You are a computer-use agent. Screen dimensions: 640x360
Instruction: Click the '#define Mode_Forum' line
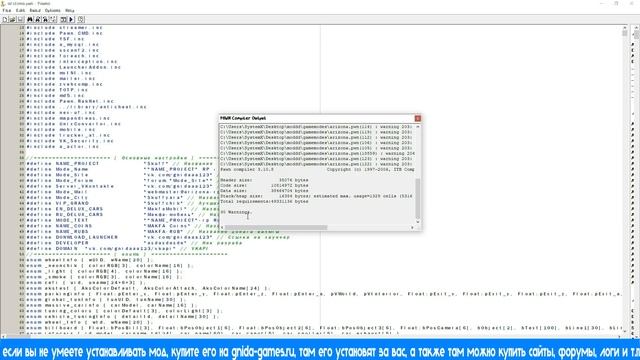tap(120, 180)
